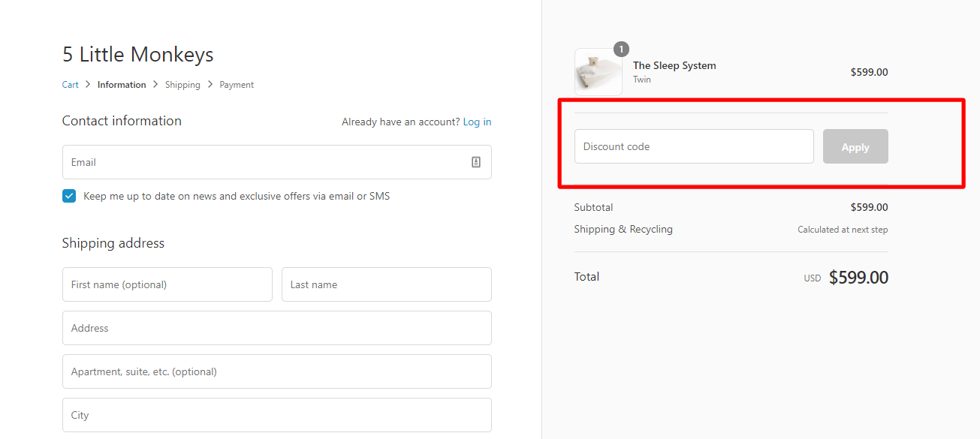
Task: Click the chevron between Shipping and Payment
Action: (210, 85)
